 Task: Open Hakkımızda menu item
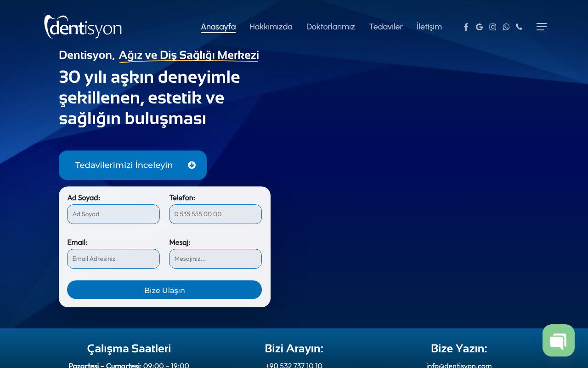coord(271,27)
